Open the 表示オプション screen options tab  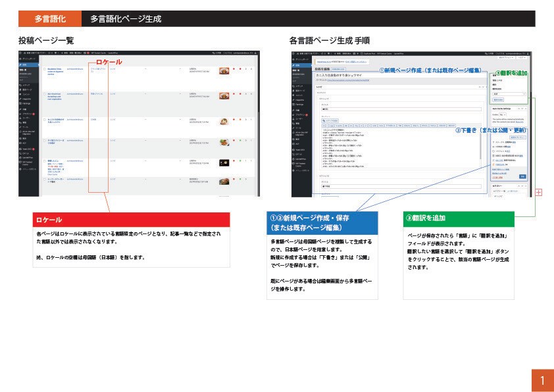(x=505, y=58)
